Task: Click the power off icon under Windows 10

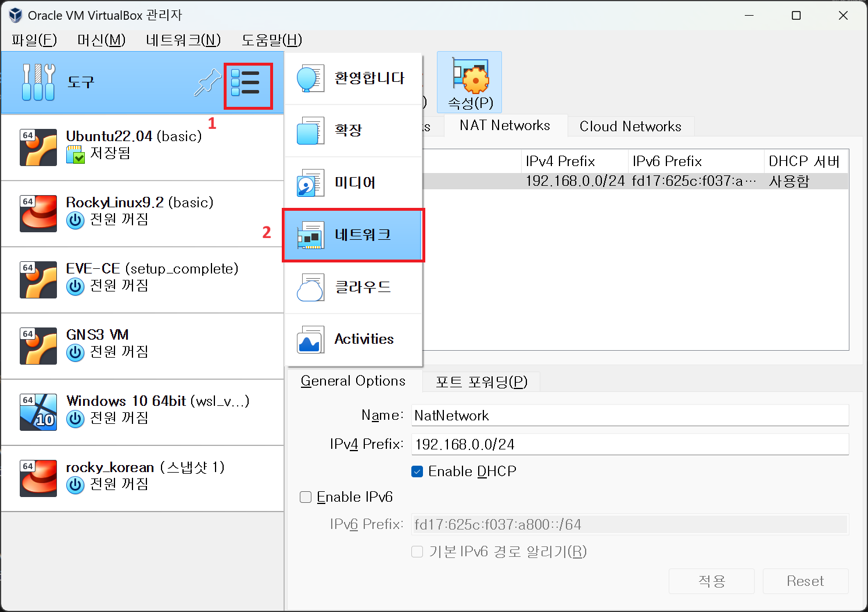Action: coord(76,419)
